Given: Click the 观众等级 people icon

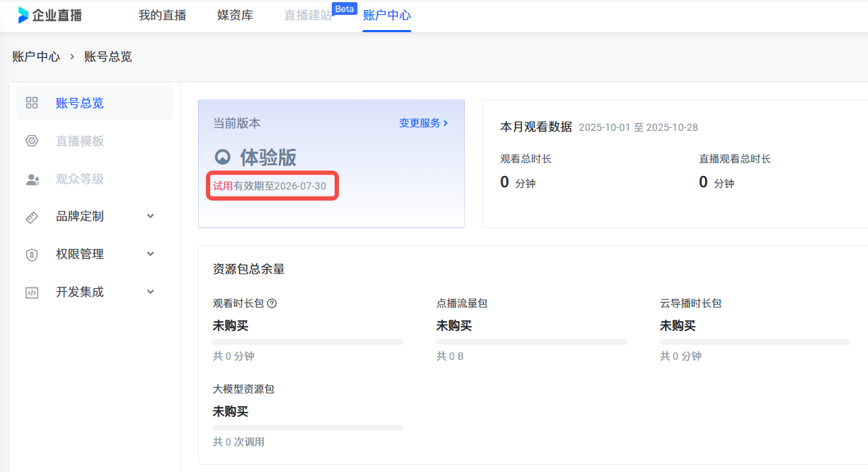Looking at the screenshot, I should click(x=31, y=179).
